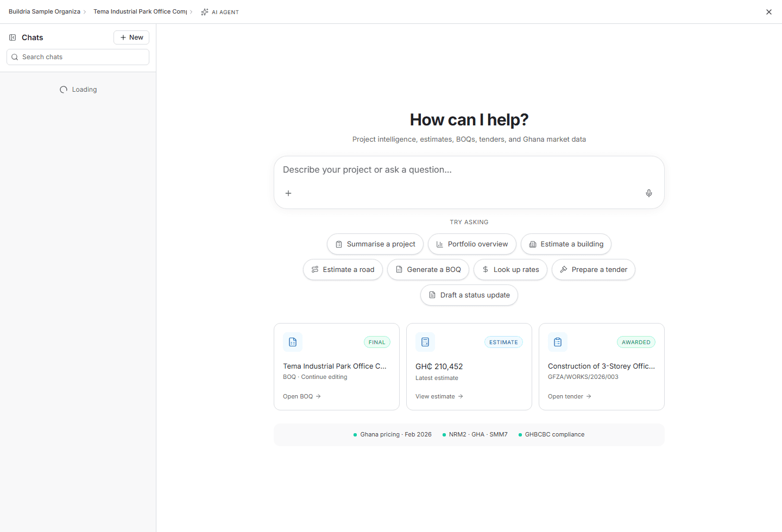Viewport: 782px width, 532px height.
Task: Choose Prepare a tender suggestion
Action: tap(594, 270)
